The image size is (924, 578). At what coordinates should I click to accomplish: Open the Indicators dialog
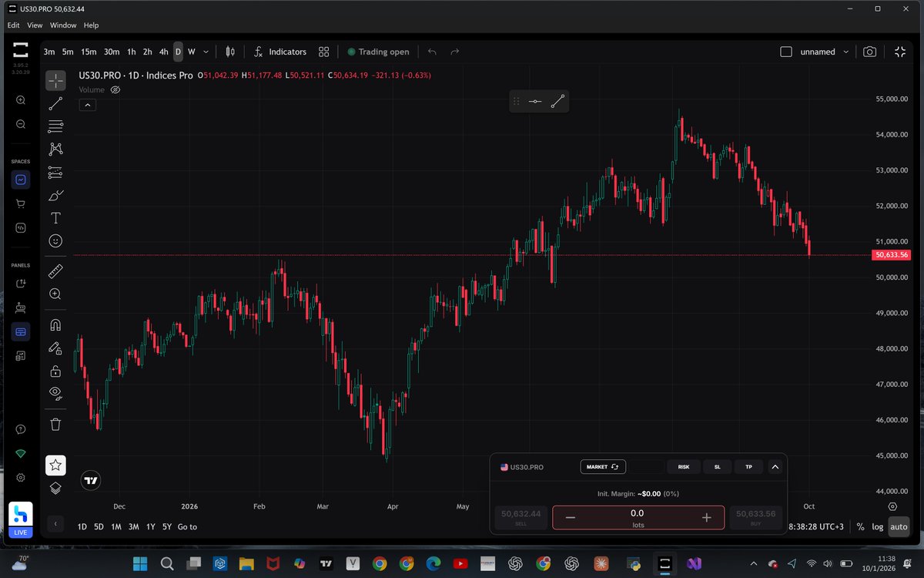[280, 52]
